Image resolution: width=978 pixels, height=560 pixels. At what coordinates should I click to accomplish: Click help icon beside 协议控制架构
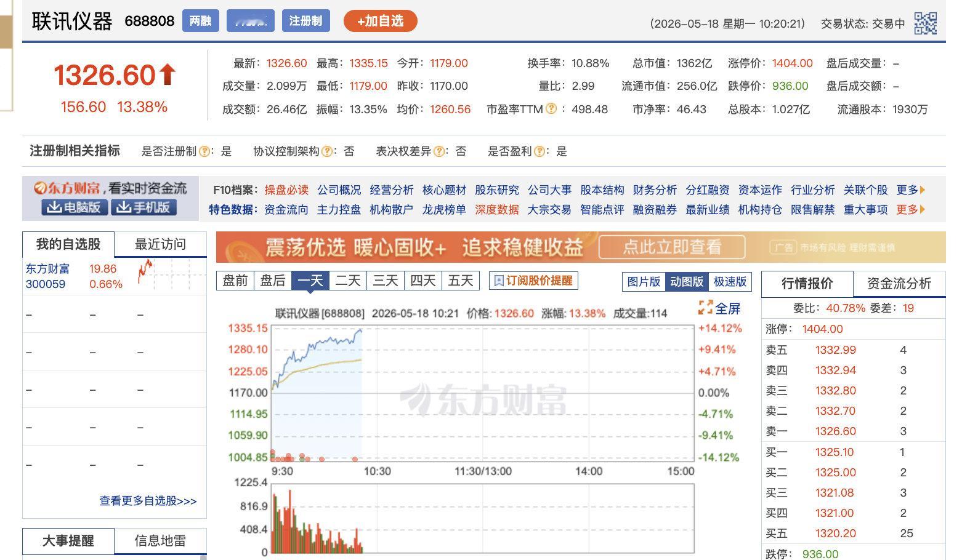(x=327, y=151)
